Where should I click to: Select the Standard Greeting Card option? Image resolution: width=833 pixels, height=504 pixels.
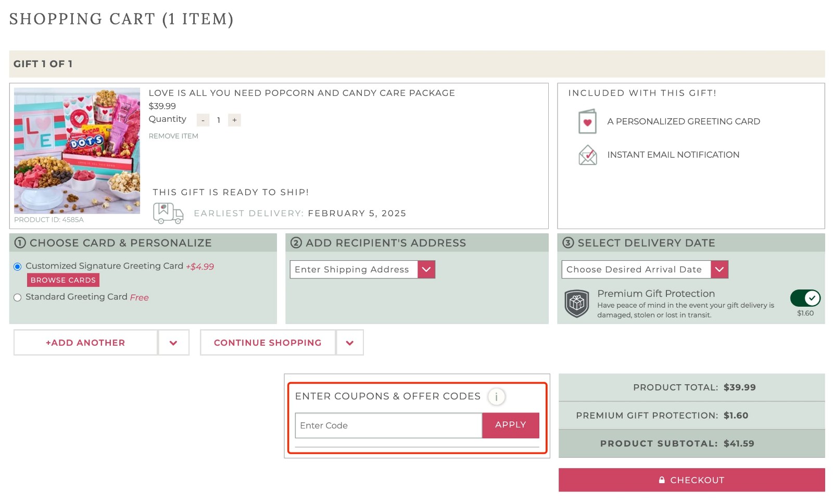tap(17, 297)
